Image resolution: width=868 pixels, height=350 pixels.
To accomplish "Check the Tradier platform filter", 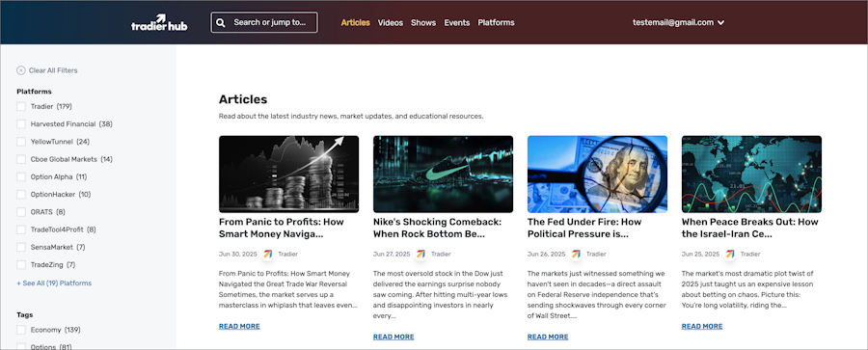I will [x=21, y=106].
